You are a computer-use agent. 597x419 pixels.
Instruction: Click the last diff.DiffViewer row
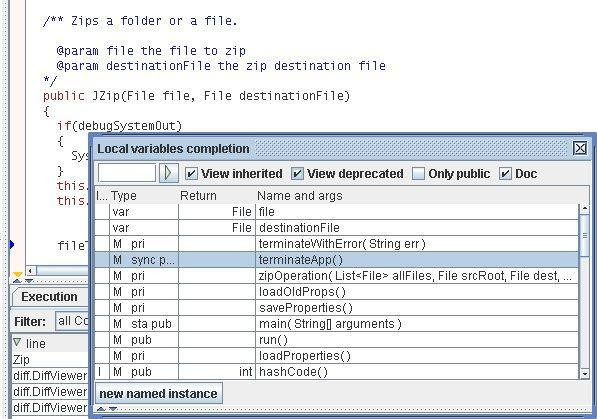[49, 408]
